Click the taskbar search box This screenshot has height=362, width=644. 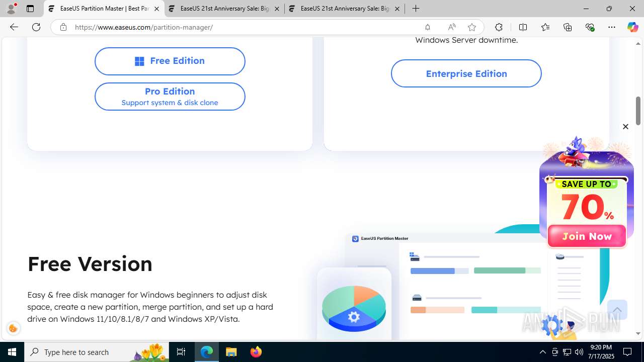click(97, 352)
